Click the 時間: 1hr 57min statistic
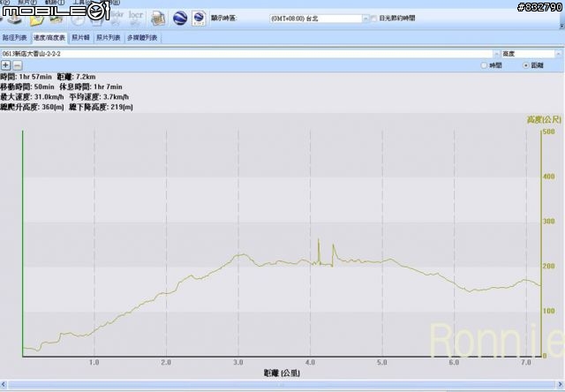This screenshot has height=392, width=565. [26, 77]
